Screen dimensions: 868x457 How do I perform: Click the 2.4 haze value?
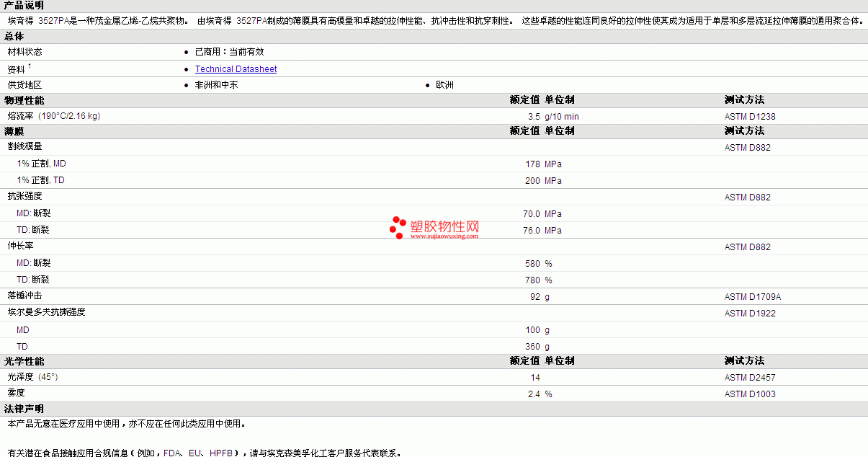click(534, 394)
